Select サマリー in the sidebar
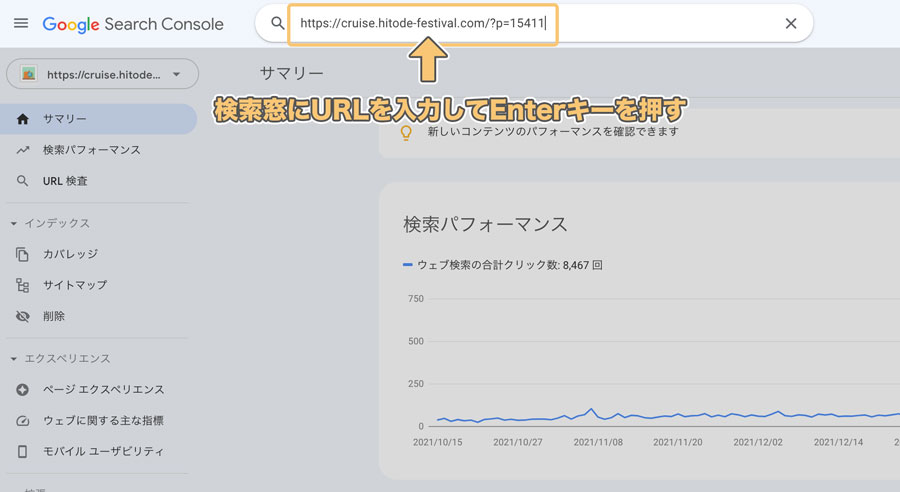Image resolution: width=900 pixels, height=492 pixels. point(98,119)
